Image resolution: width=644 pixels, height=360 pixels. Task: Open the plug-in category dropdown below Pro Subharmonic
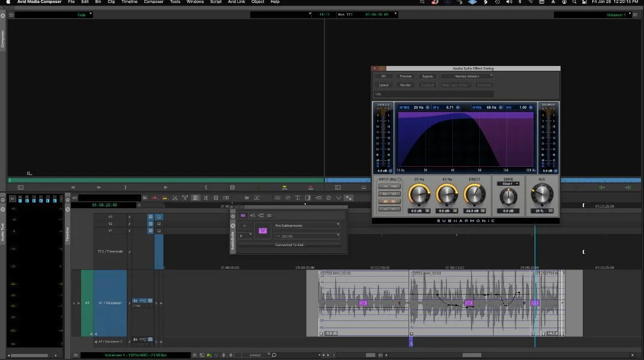pyautogui.click(x=307, y=236)
